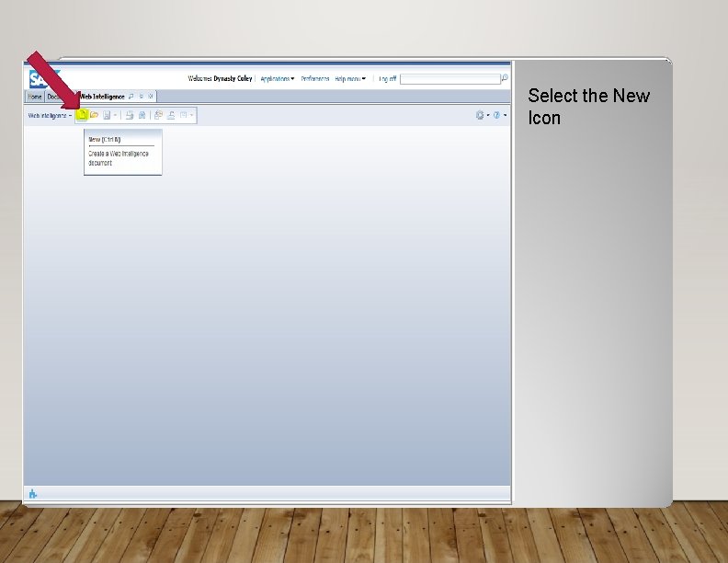Click the search magnifier icon
The width and height of the screenshot is (728, 563).
click(x=505, y=78)
